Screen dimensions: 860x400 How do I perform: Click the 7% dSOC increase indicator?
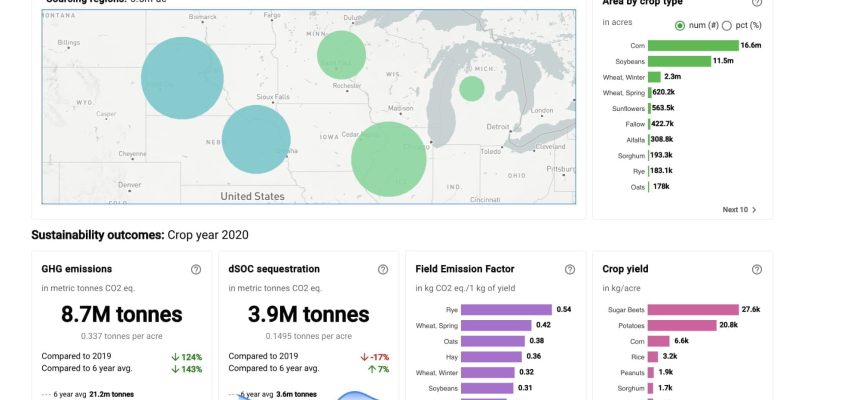[x=378, y=369]
